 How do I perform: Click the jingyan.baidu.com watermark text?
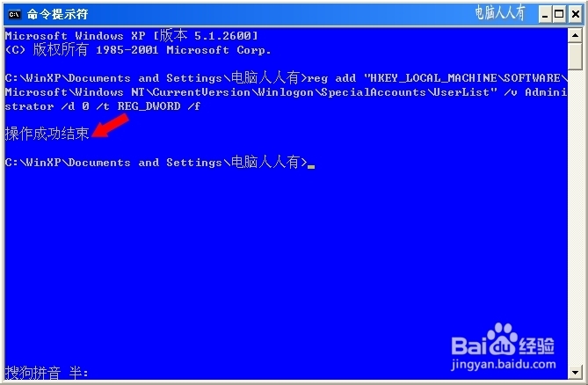pos(504,365)
